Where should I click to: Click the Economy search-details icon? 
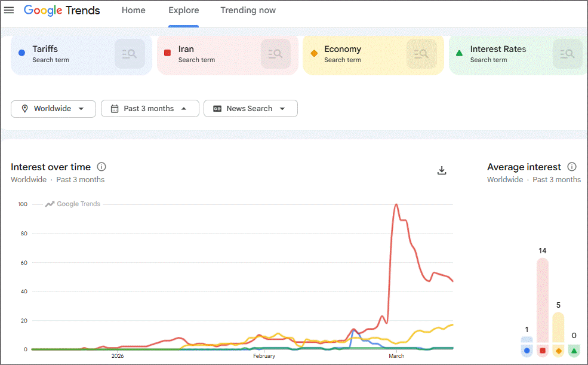click(421, 54)
